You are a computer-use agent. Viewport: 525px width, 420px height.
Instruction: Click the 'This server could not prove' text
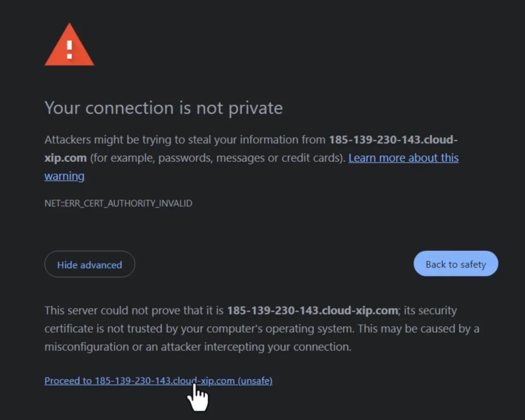(134, 310)
